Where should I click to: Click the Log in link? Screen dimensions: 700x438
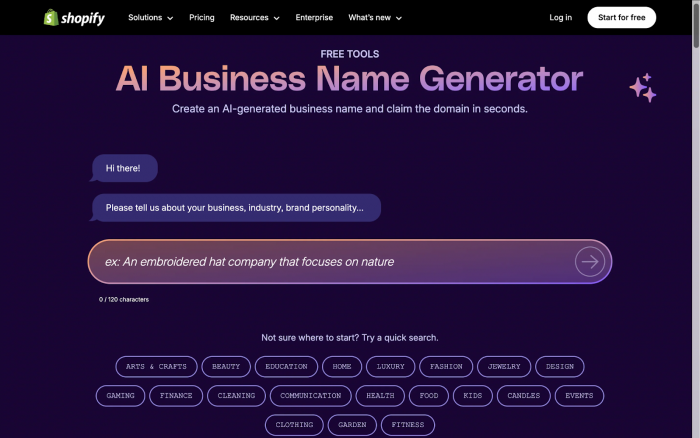(561, 17)
